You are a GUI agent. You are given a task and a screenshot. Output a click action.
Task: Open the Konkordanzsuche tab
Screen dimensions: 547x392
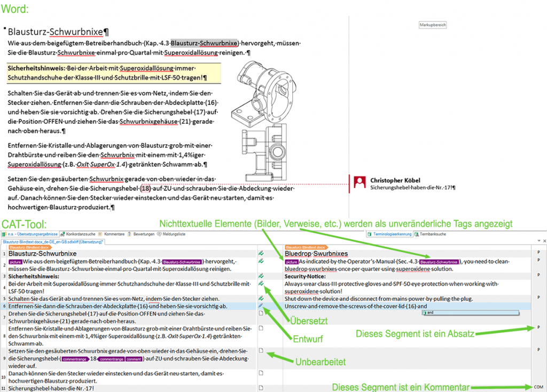(x=80, y=234)
